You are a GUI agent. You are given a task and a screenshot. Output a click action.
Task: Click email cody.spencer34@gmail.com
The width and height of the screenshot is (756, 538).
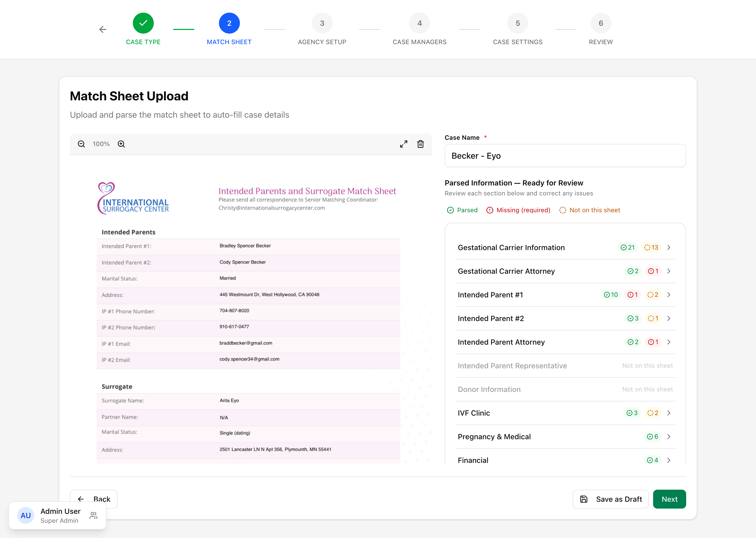(x=250, y=359)
